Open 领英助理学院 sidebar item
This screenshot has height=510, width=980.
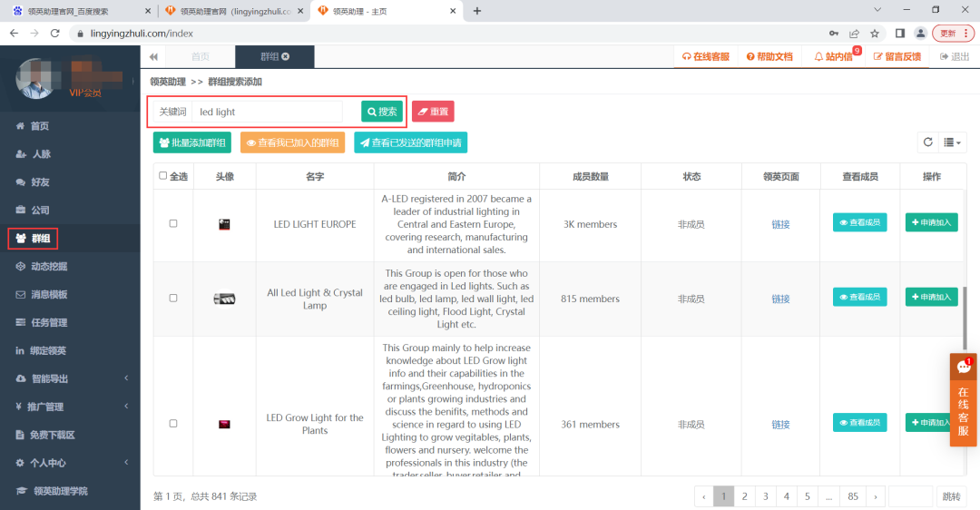[70, 491]
